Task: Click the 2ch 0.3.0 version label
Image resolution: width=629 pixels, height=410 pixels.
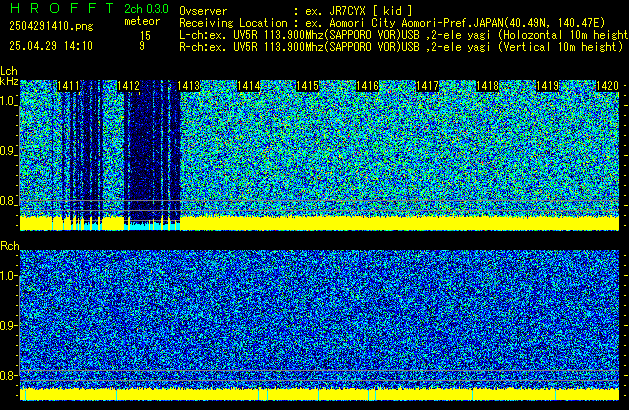Action: click(x=146, y=8)
